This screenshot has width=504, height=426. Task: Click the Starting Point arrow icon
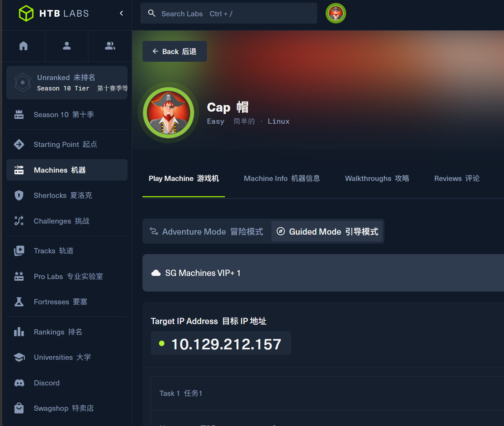coord(19,144)
